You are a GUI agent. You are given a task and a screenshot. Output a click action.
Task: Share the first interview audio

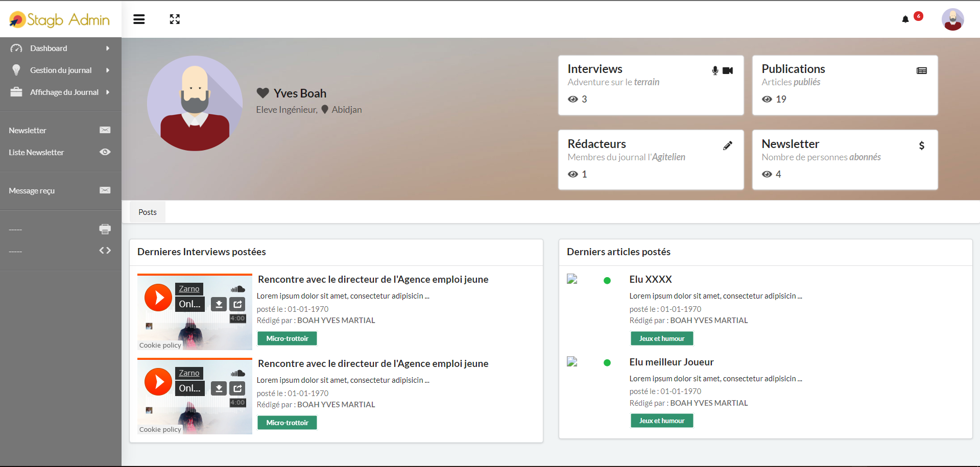237,304
